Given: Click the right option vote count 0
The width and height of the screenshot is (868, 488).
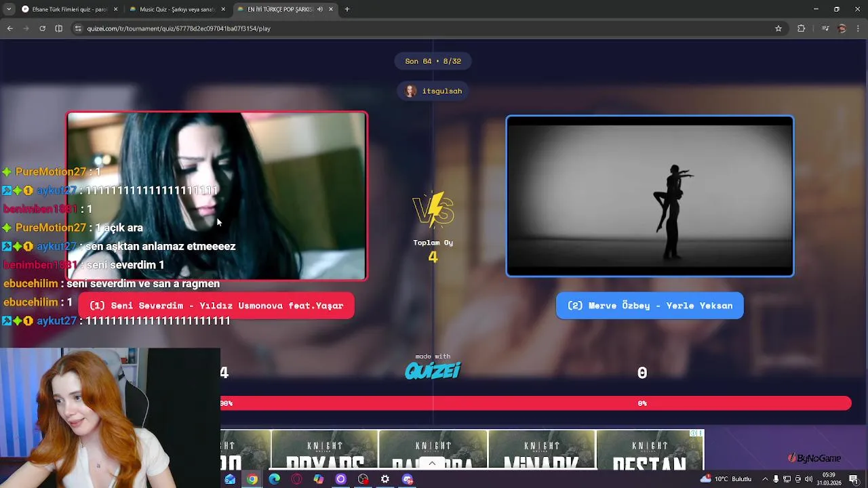Looking at the screenshot, I should (642, 373).
